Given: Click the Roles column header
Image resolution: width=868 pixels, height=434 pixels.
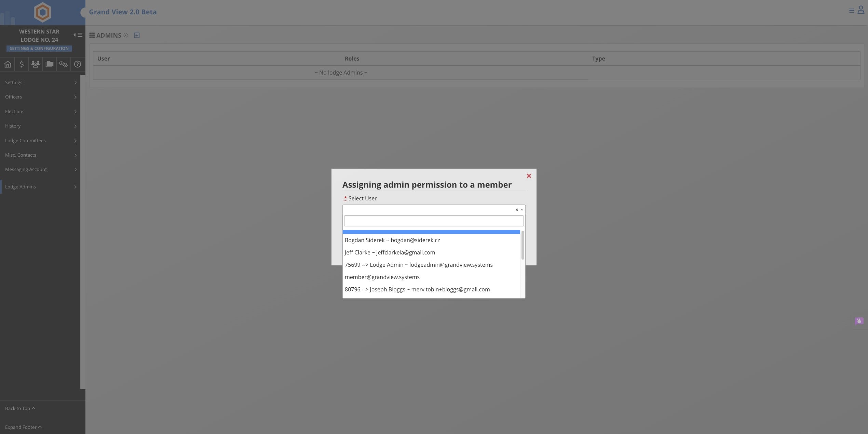Looking at the screenshot, I should click(352, 58).
